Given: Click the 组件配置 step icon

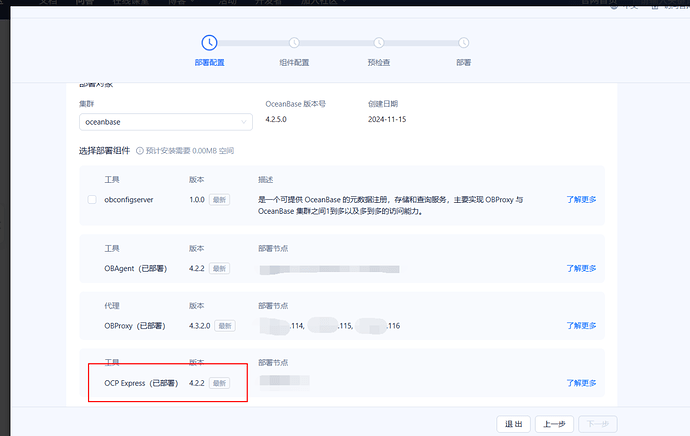Looking at the screenshot, I should point(294,43).
